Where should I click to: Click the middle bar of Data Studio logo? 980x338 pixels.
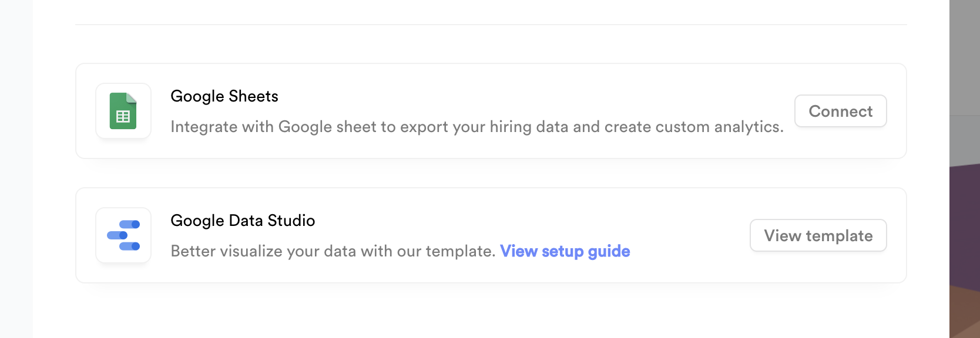118,235
